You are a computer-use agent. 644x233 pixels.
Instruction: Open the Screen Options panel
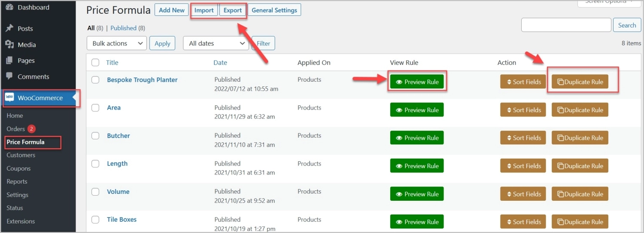pos(609,2)
